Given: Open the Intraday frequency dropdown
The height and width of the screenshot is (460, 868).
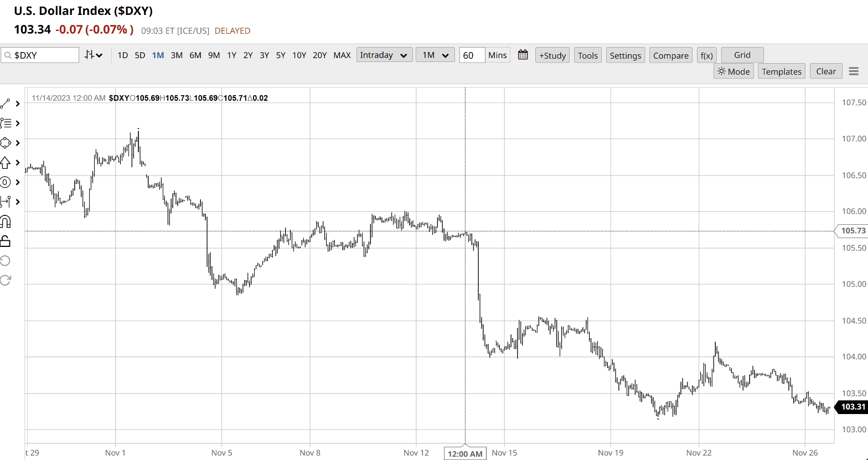Looking at the screenshot, I should tap(384, 55).
